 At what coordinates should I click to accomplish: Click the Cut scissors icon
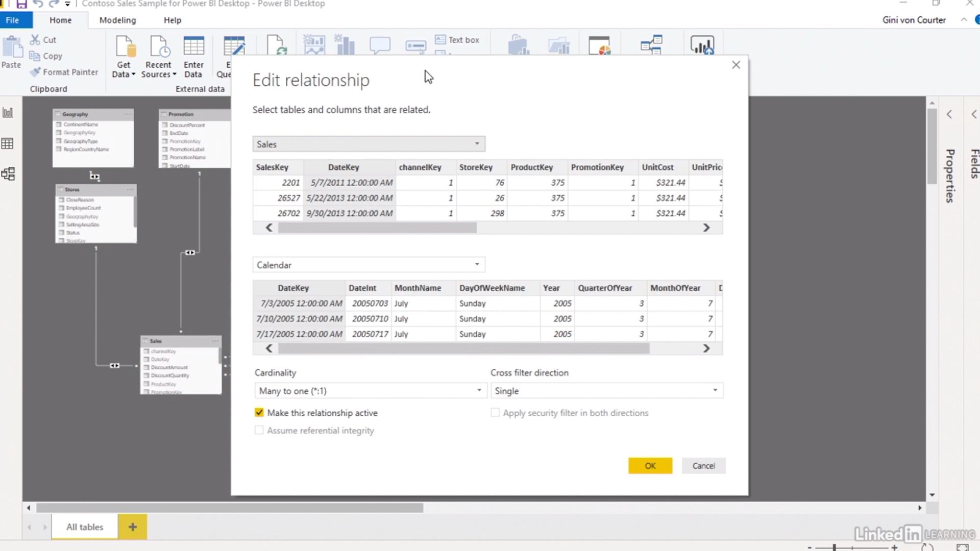pos(35,39)
